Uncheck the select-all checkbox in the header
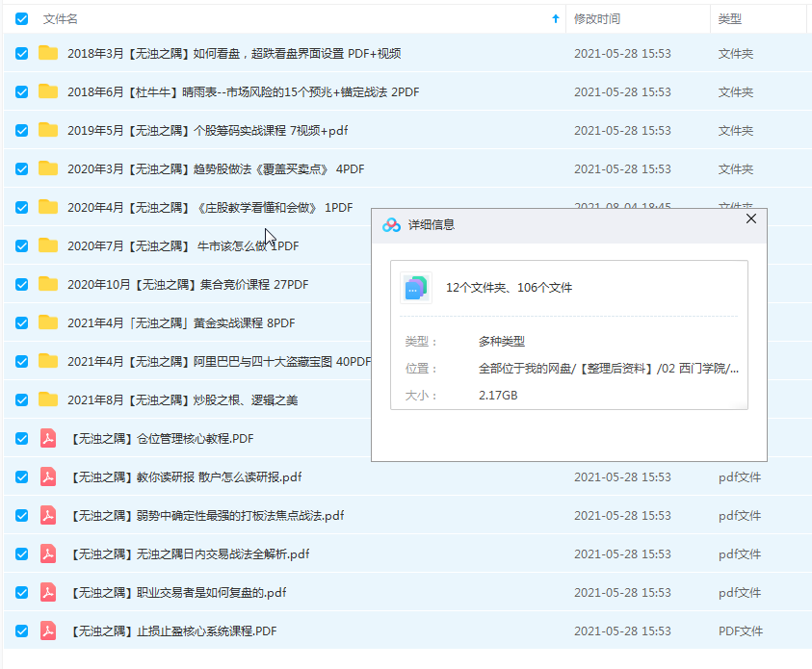 point(20,17)
